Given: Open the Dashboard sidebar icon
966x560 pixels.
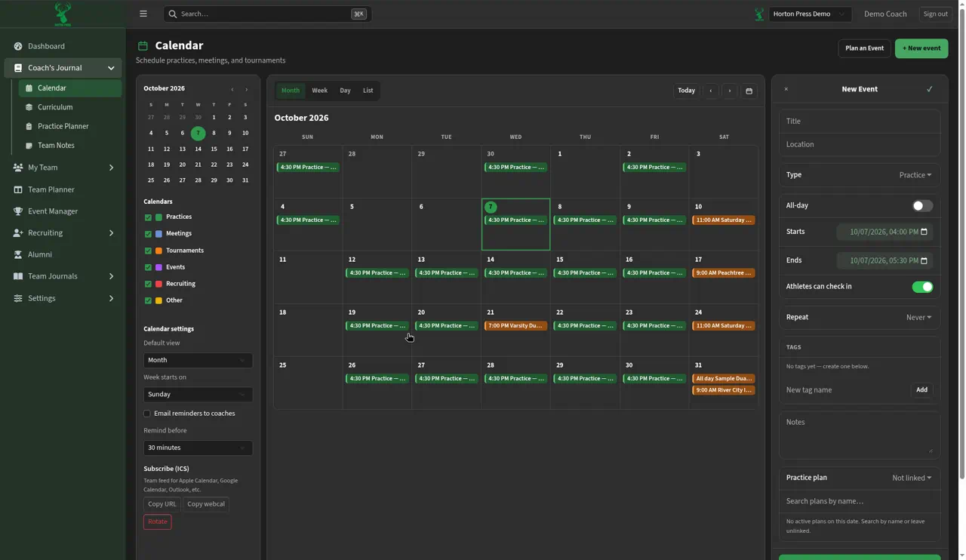Looking at the screenshot, I should coord(18,46).
